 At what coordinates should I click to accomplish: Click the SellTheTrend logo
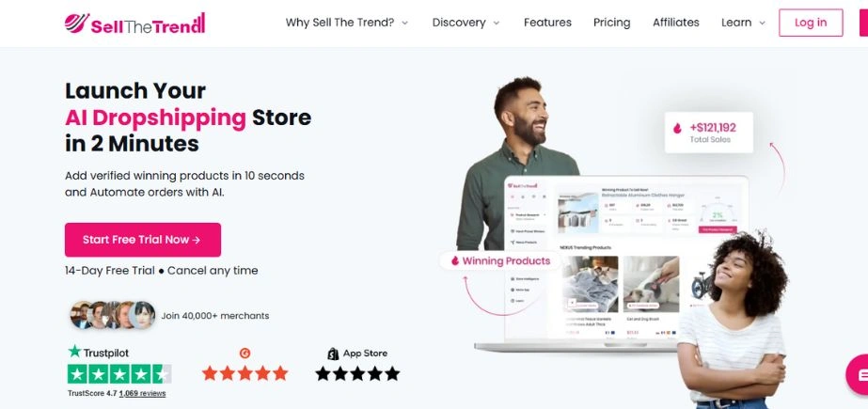click(x=134, y=24)
